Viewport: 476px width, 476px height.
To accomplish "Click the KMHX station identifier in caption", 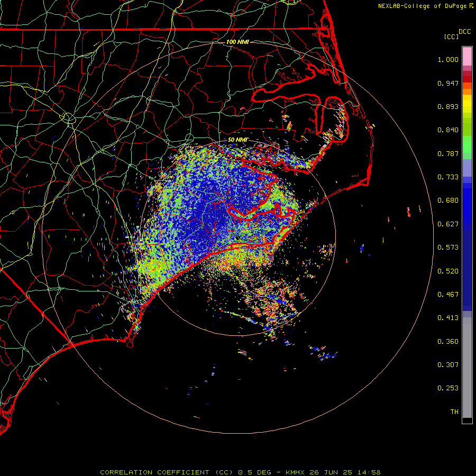I will point(296,472).
